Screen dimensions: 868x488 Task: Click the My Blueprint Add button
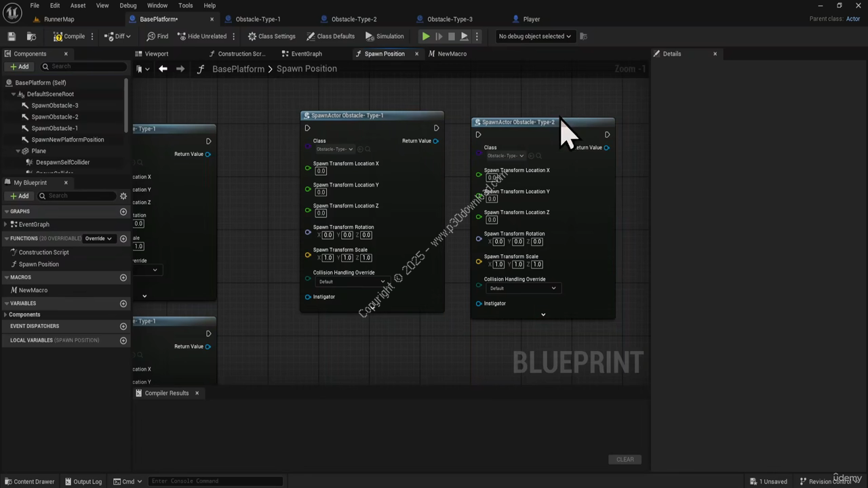click(x=20, y=196)
